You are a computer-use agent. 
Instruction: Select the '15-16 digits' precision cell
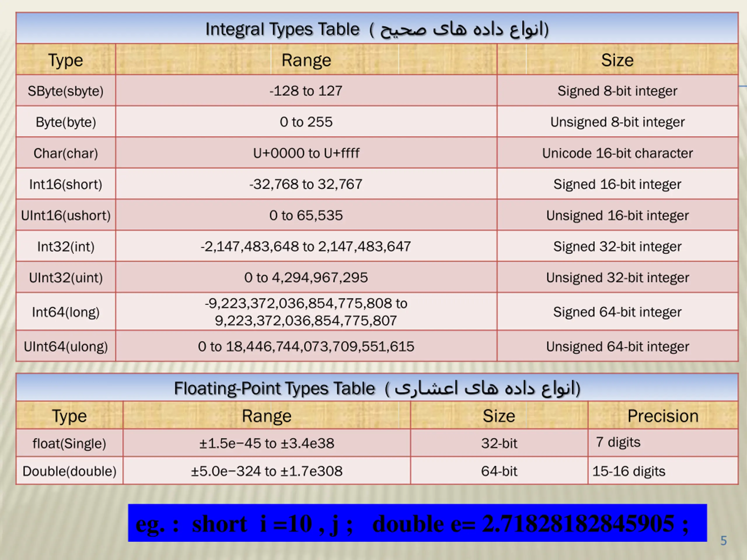point(663,470)
